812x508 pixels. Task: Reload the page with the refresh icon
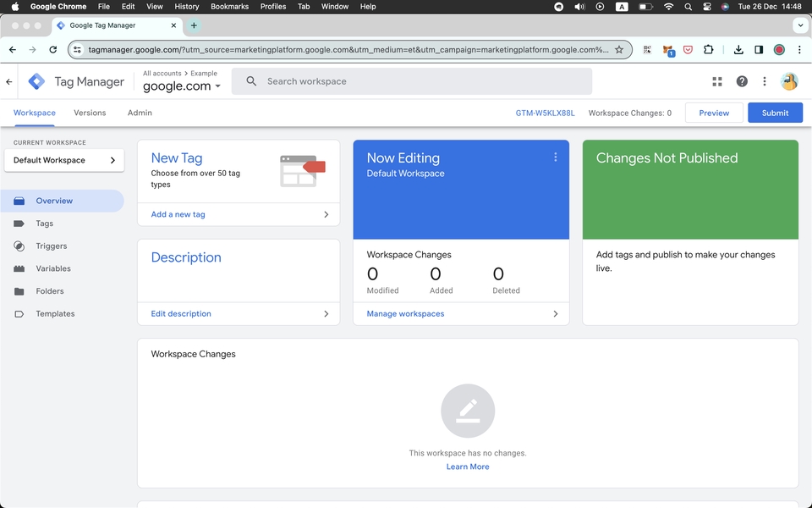click(52, 50)
